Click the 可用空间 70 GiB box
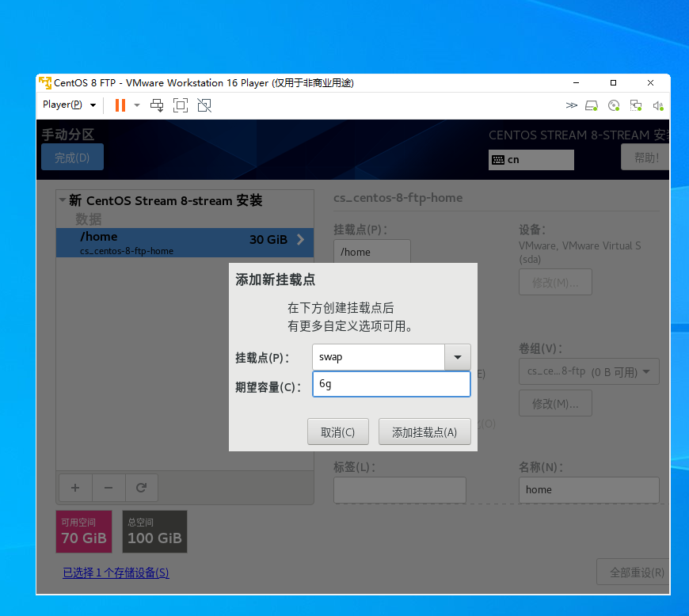This screenshot has height=616, width=689. (x=84, y=531)
